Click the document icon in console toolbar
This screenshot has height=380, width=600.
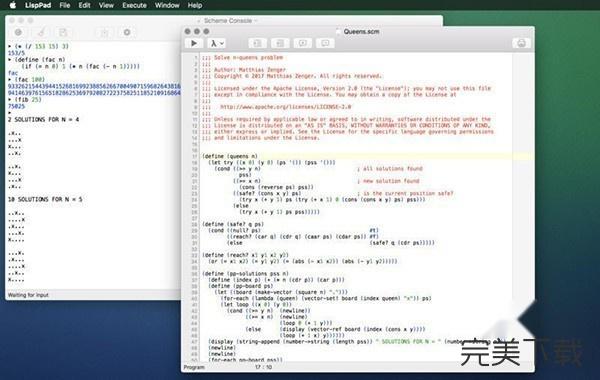63,33
